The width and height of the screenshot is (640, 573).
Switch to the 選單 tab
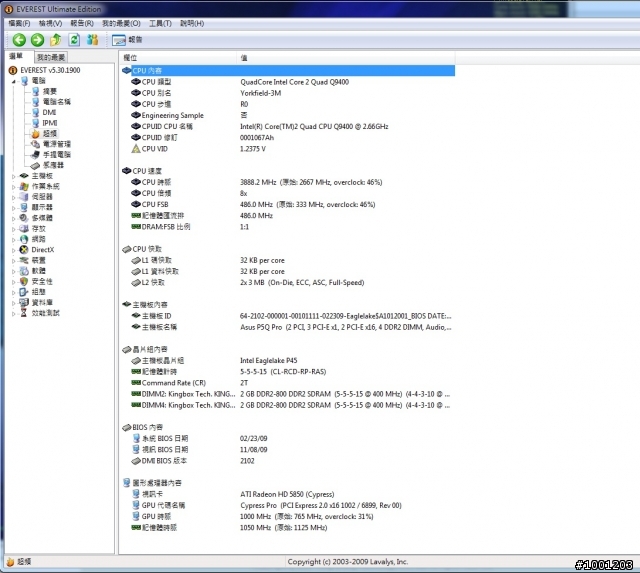click(16, 56)
